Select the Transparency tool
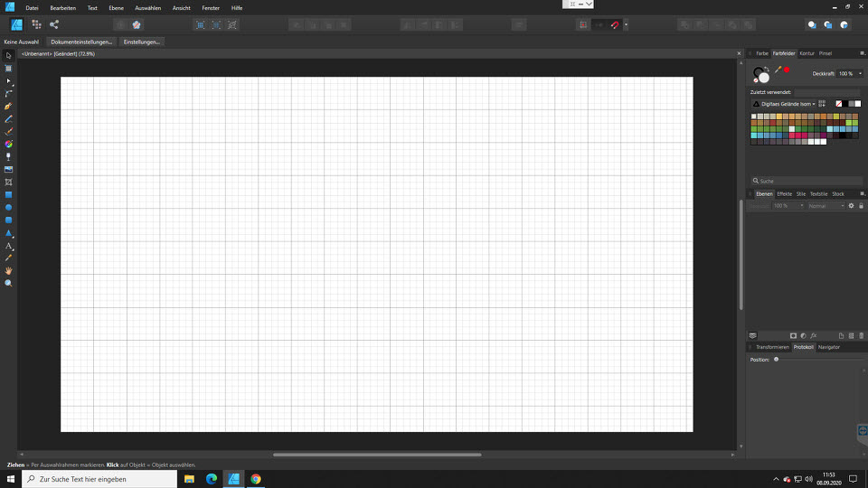 click(8, 156)
